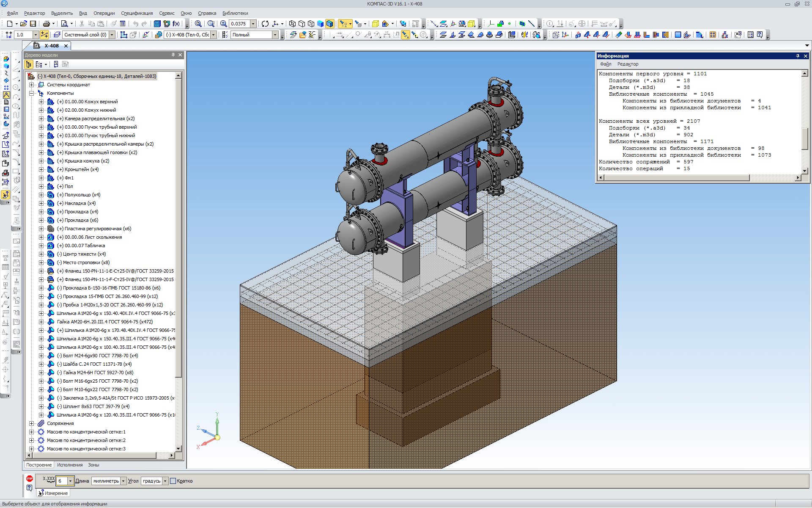Click Редактор in the Информация window
Image resolution: width=812 pixels, height=508 pixels.
pyautogui.click(x=628, y=64)
